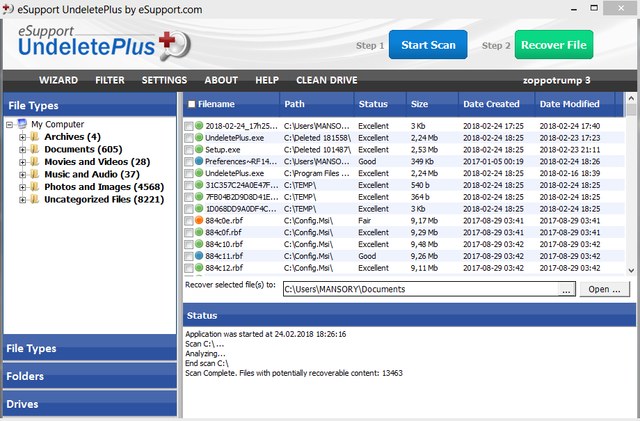The image size is (640, 421).
Task: Click the Archives folder icon
Action: (x=34, y=137)
